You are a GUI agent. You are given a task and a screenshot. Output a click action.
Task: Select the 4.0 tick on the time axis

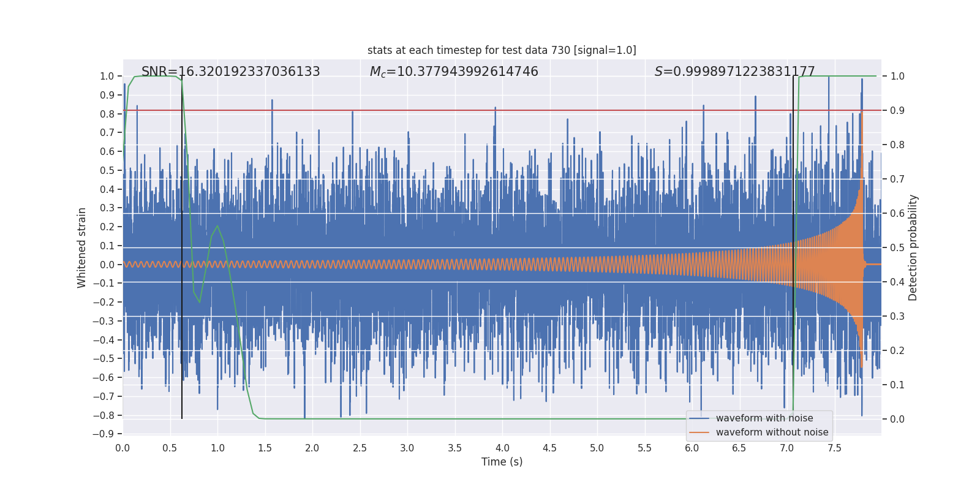(x=502, y=448)
